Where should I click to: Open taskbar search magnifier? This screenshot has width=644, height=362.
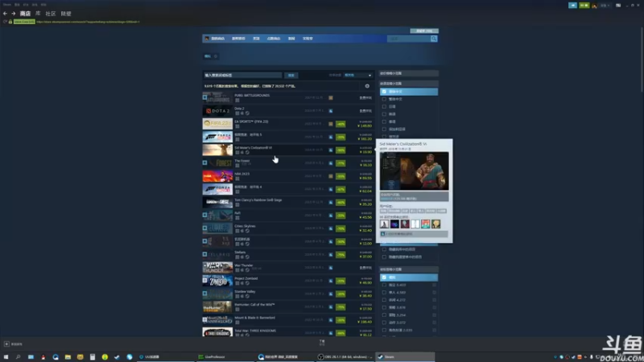point(18,357)
